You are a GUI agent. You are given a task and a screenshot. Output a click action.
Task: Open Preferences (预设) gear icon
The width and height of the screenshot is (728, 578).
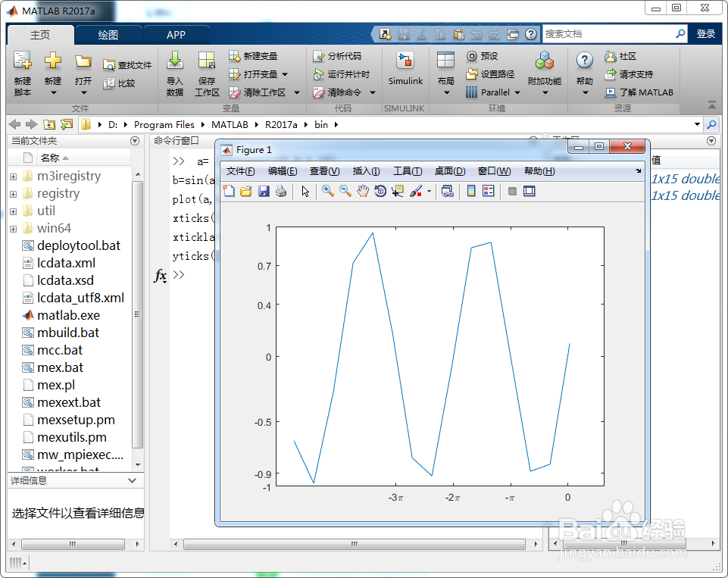(472, 56)
